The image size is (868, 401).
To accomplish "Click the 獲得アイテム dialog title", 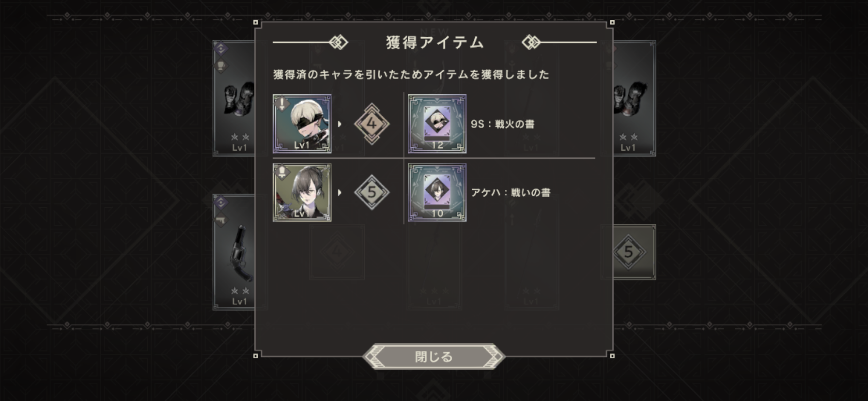I will point(434,43).
